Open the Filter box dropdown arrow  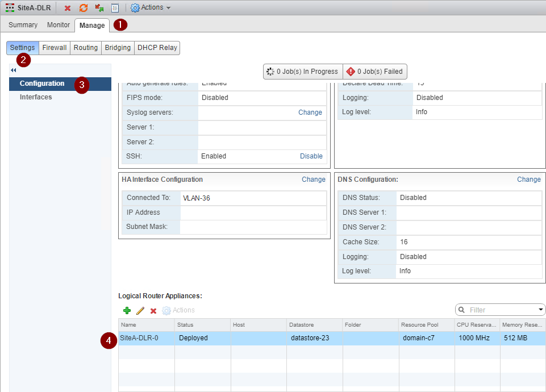tap(541, 310)
